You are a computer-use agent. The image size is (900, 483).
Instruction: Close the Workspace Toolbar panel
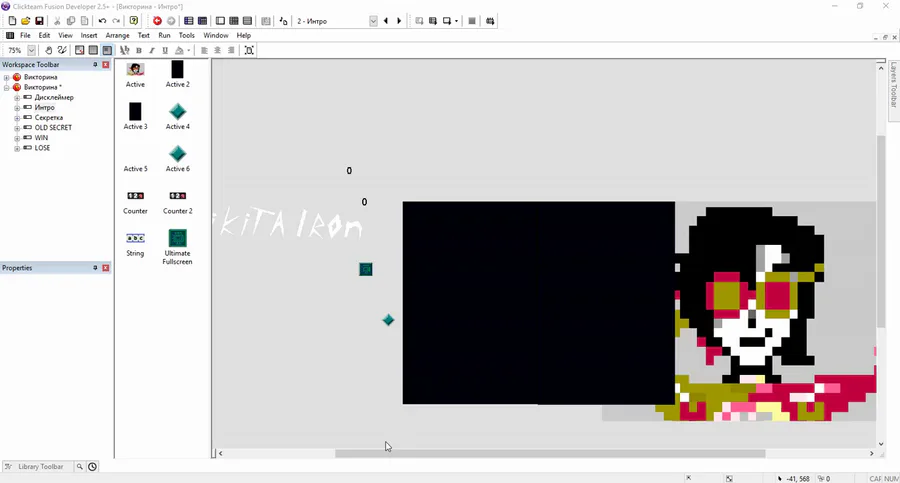click(106, 65)
